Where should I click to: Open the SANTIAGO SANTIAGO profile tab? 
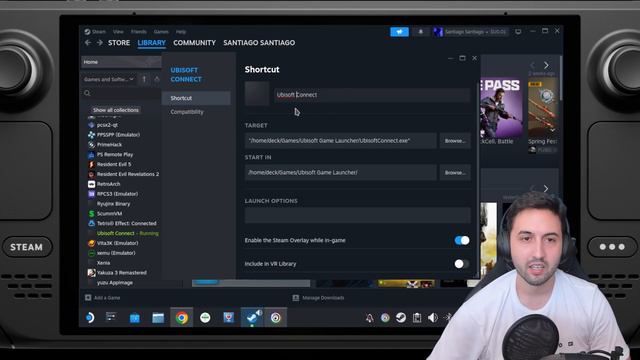click(x=259, y=42)
